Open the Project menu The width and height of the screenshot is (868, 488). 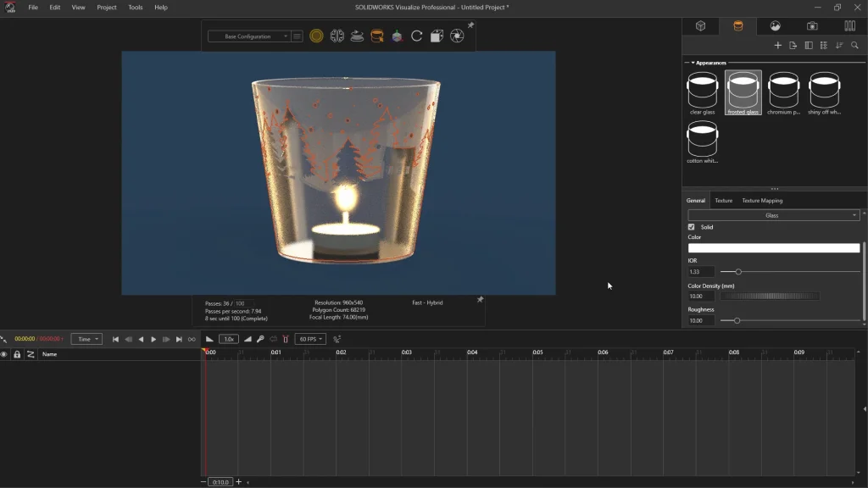coord(107,8)
